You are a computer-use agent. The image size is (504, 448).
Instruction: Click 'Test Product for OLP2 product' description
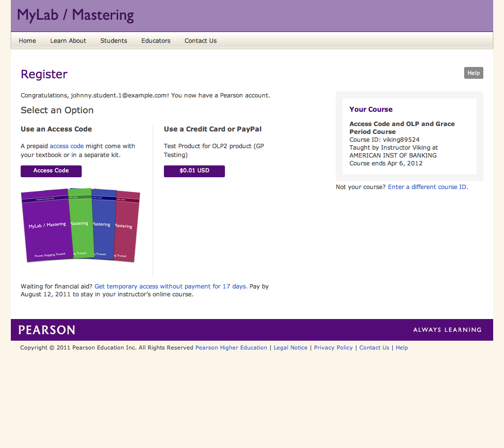pyautogui.click(x=214, y=151)
